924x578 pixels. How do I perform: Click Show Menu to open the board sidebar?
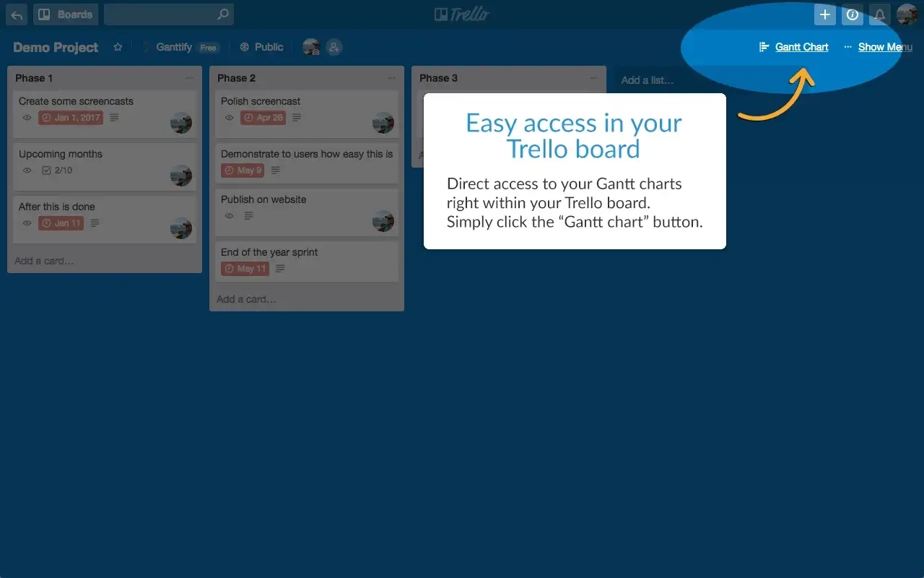[x=885, y=47]
